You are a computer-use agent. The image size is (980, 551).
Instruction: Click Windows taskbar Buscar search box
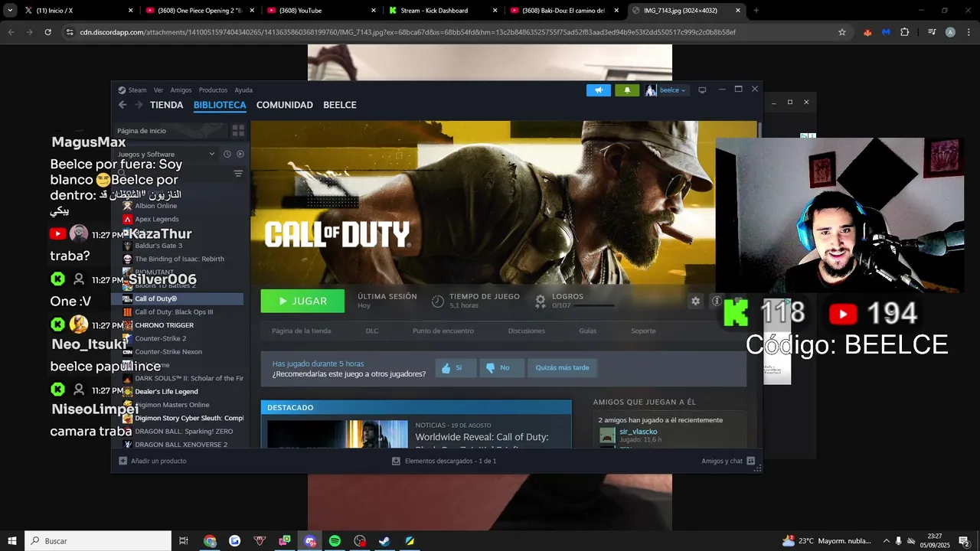click(98, 541)
